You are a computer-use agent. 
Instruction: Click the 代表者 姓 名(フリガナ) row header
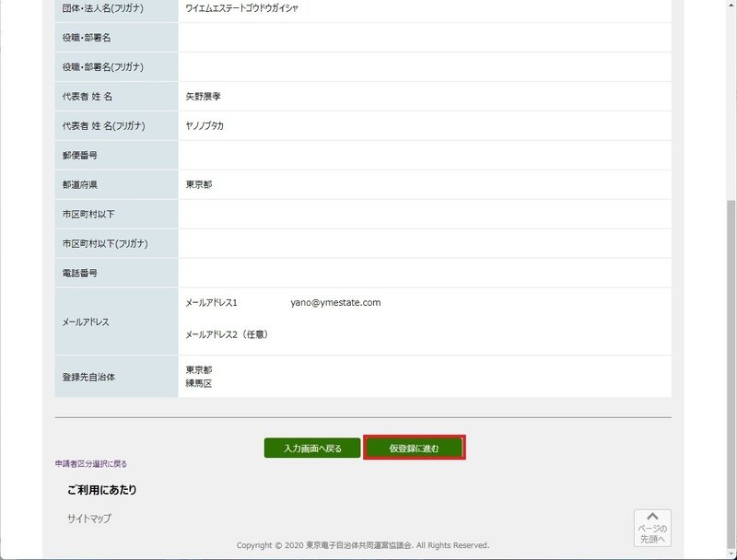point(117,126)
